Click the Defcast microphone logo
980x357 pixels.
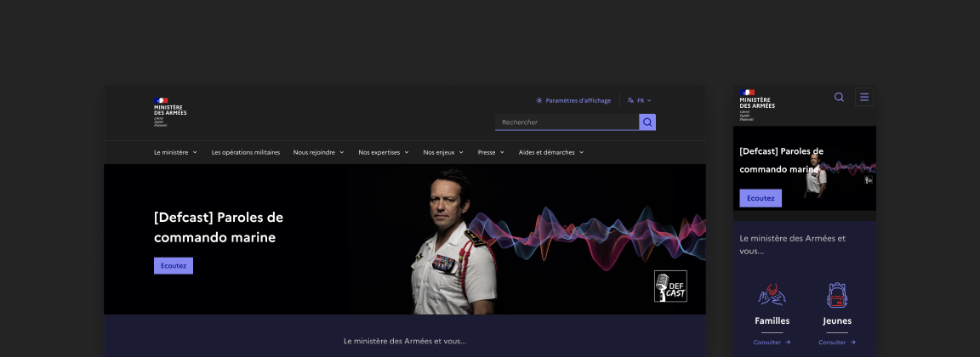pos(669,286)
